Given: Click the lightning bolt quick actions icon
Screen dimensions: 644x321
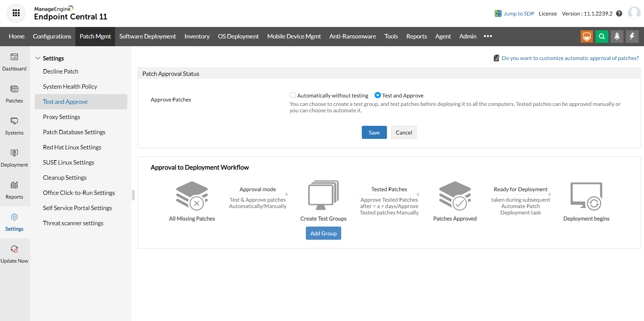Looking at the screenshot, I should tap(632, 36).
